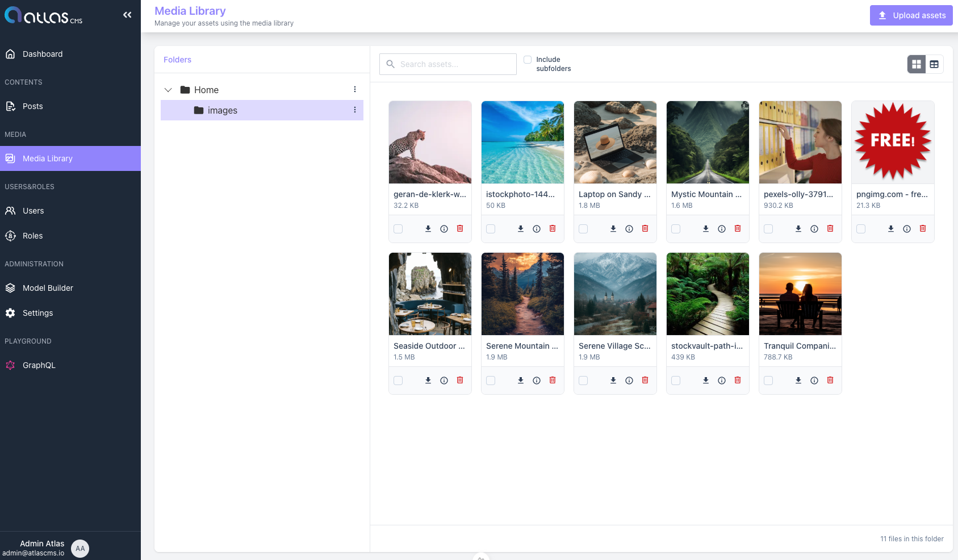958x560 pixels.
Task: Open the Serene Village Scene thumbnail
Action: [x=614, y=294]
